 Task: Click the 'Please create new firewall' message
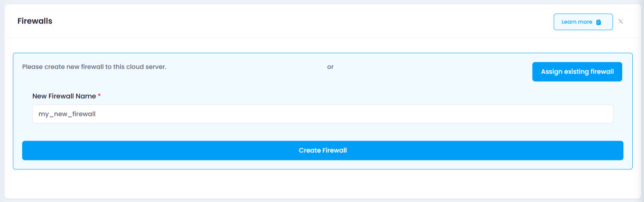pos(94,67)
